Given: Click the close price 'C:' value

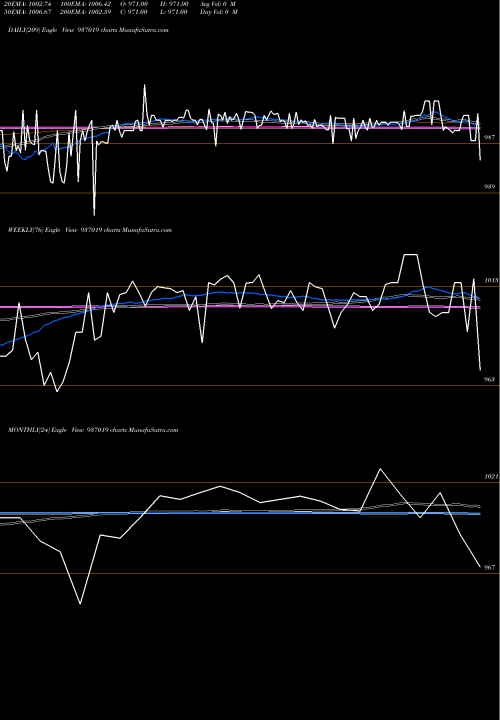Looking at the screenshot, I should (134, 12).
